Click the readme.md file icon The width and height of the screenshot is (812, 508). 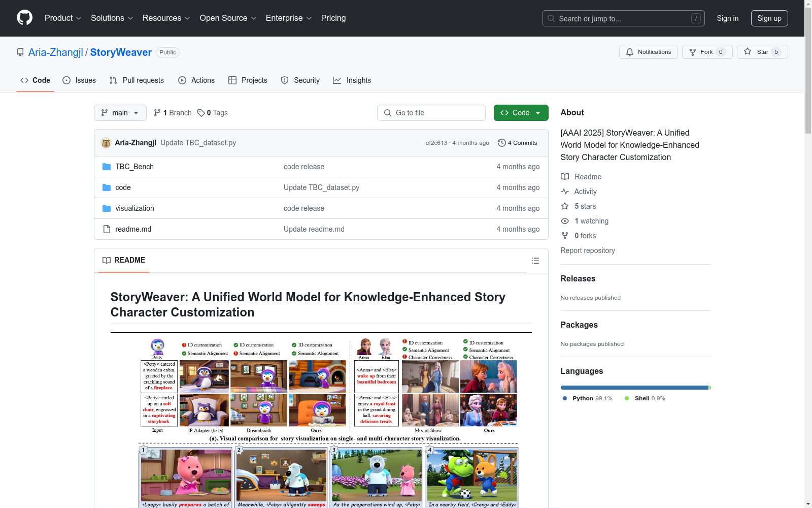coord(107,229)
